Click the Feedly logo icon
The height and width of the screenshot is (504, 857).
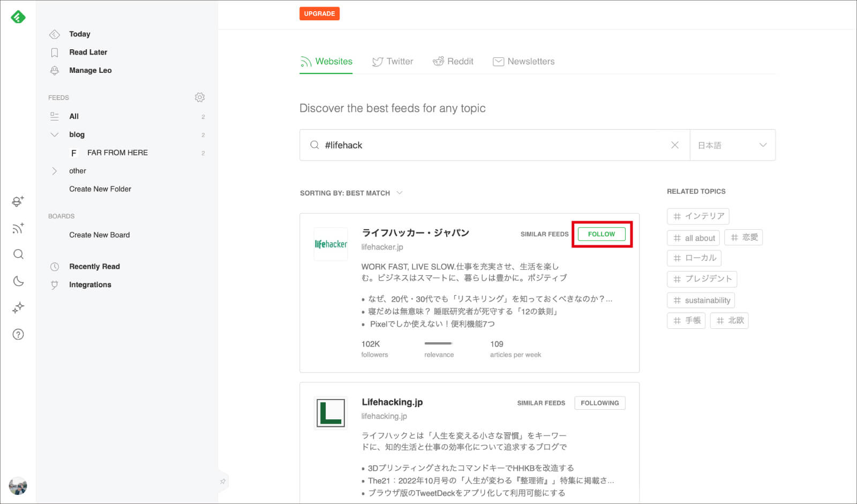[x=18, y=17]
